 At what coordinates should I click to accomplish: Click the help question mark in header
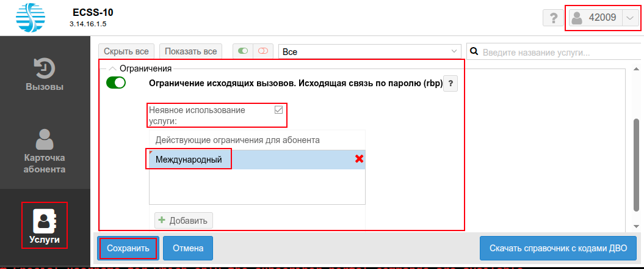[552, 18]
